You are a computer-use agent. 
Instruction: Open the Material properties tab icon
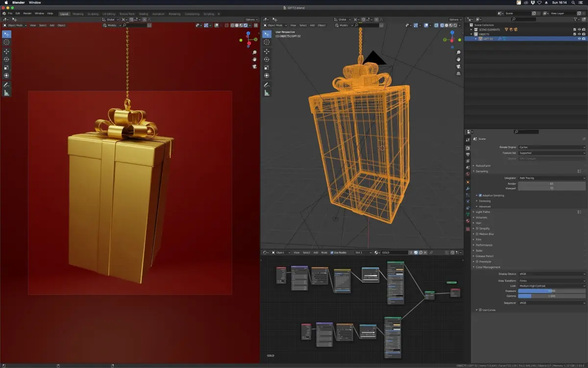[467, 221]
